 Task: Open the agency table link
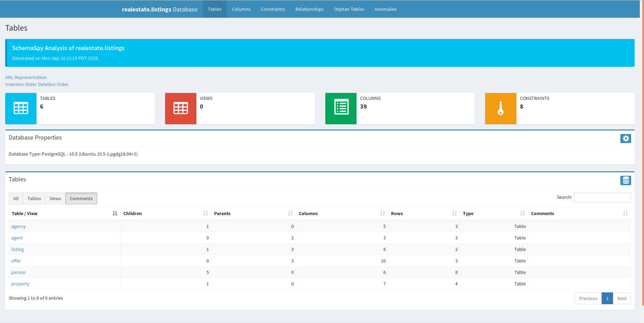pyautogui.click(x=18, y=226)
